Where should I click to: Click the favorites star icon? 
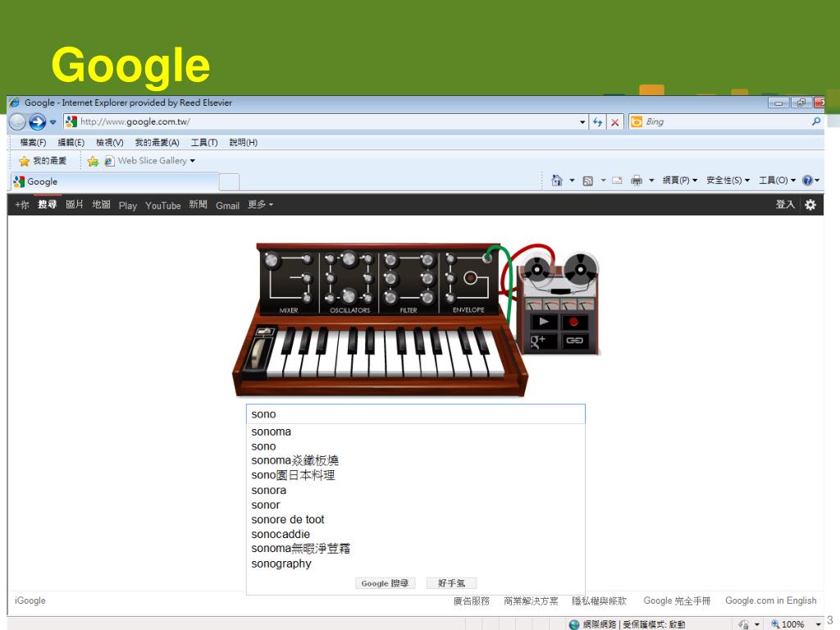click(25, 161)
